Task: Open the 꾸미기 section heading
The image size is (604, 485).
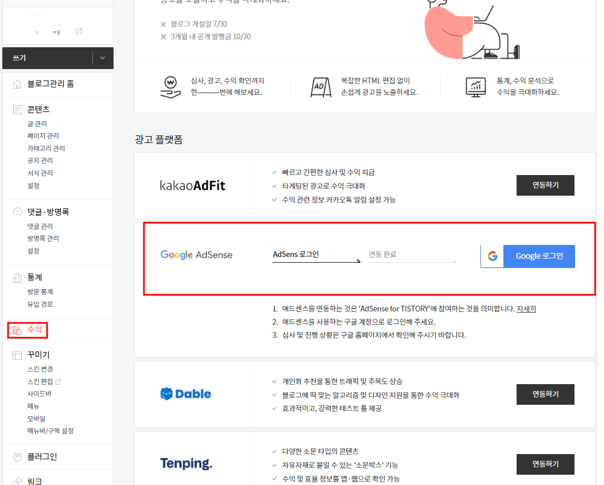Action: [38, 355]
